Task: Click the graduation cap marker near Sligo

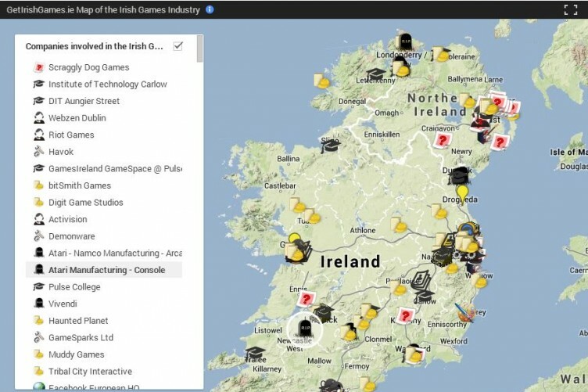Action: pos(331,146)
